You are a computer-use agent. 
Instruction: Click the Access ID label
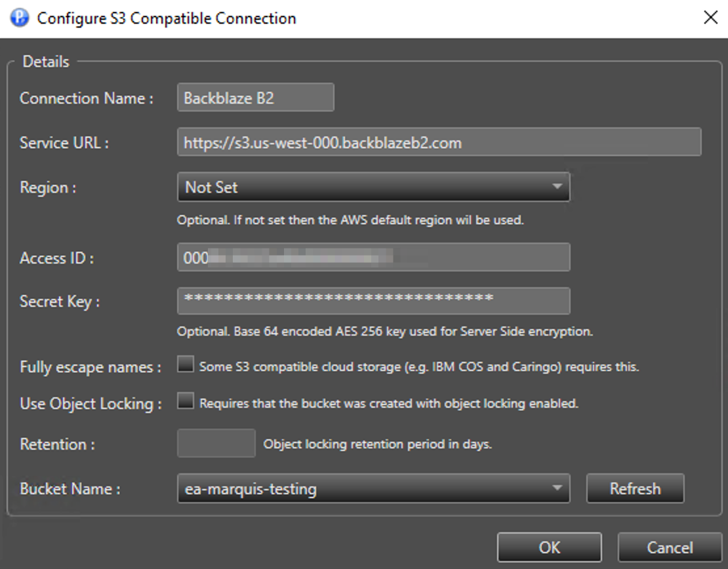[x=56, y=258]
